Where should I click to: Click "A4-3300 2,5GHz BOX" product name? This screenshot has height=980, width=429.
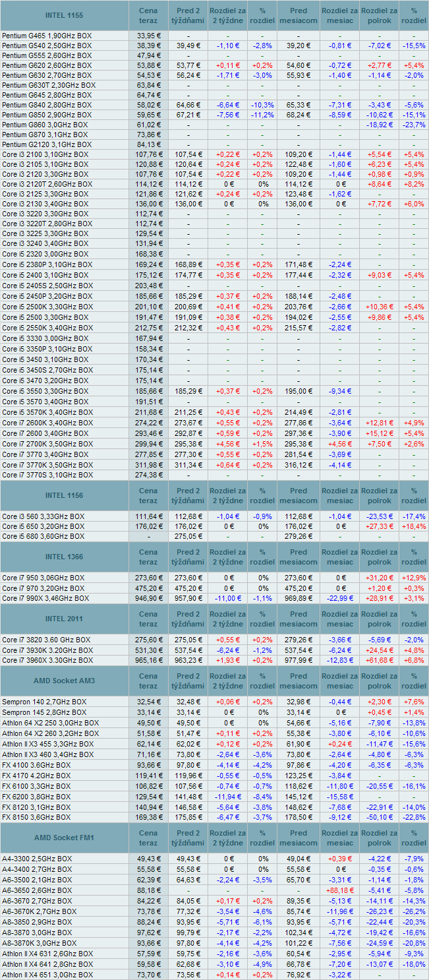click(37, 859)
